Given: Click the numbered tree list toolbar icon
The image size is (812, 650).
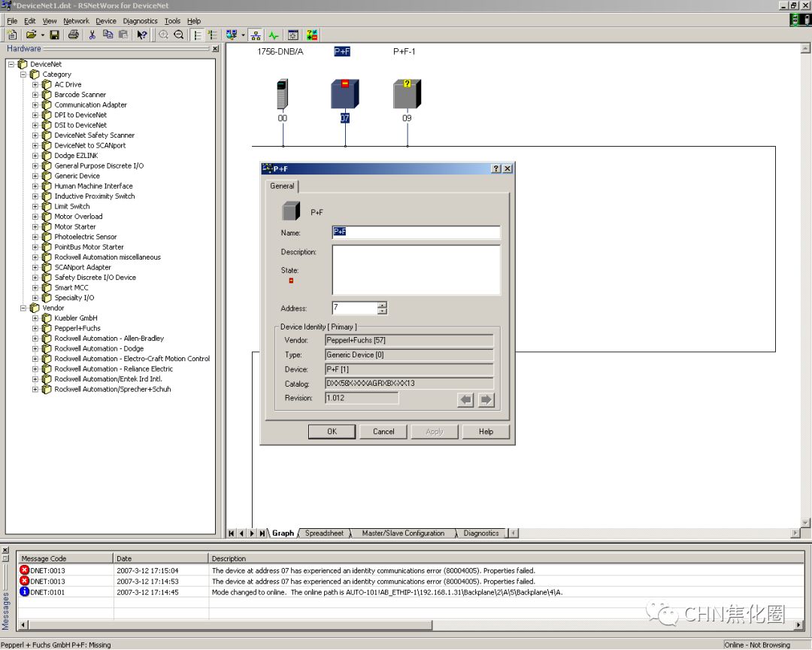Looking at the screenshot, I should (x=212, y=35).
